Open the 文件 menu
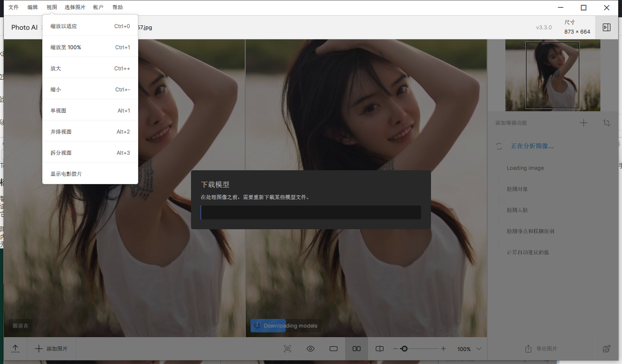The height and width of the screenshot is (364, 622). pyautogui.click(x=13, y=7)
